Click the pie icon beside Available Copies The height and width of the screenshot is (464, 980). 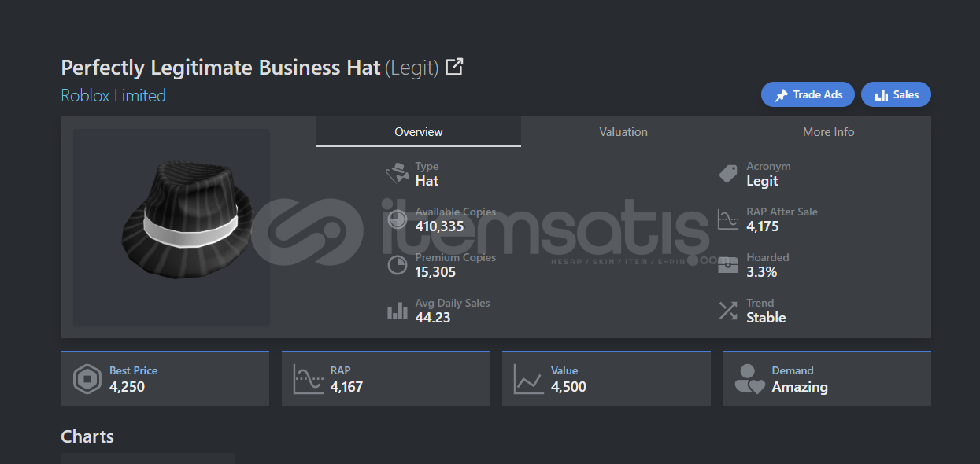(398, 219)
